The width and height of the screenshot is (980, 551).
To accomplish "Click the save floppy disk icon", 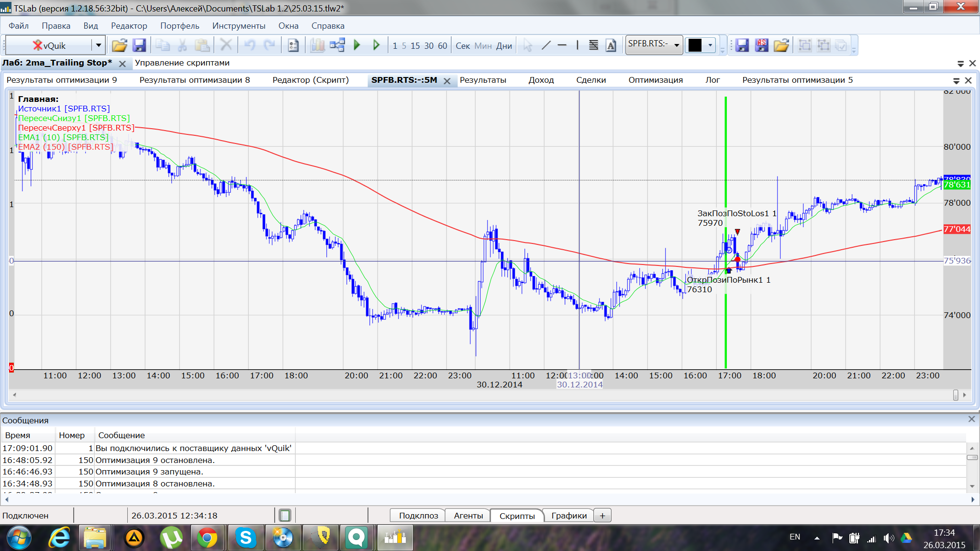I will pos(139,45).
